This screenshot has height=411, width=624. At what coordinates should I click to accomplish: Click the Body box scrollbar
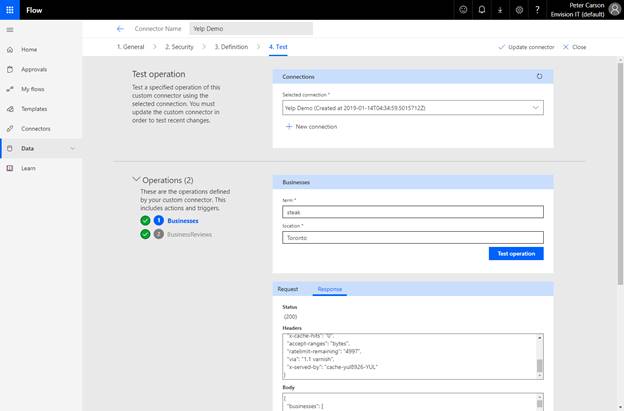tap(540, 402)
